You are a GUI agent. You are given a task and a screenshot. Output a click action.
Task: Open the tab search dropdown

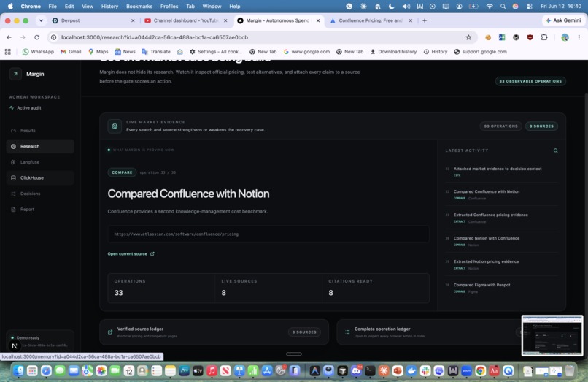tap(41, 20)
